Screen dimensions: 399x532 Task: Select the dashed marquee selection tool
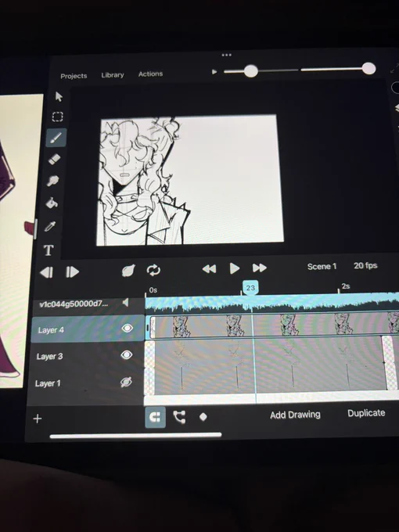(57, 117)
